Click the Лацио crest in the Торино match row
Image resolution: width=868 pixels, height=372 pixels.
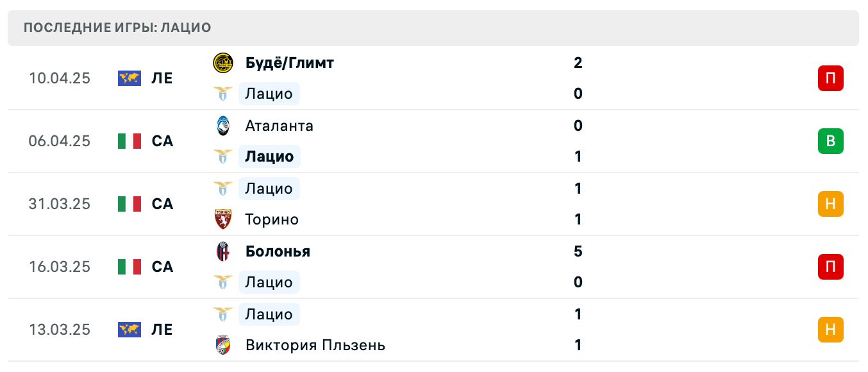coord(222,188)
